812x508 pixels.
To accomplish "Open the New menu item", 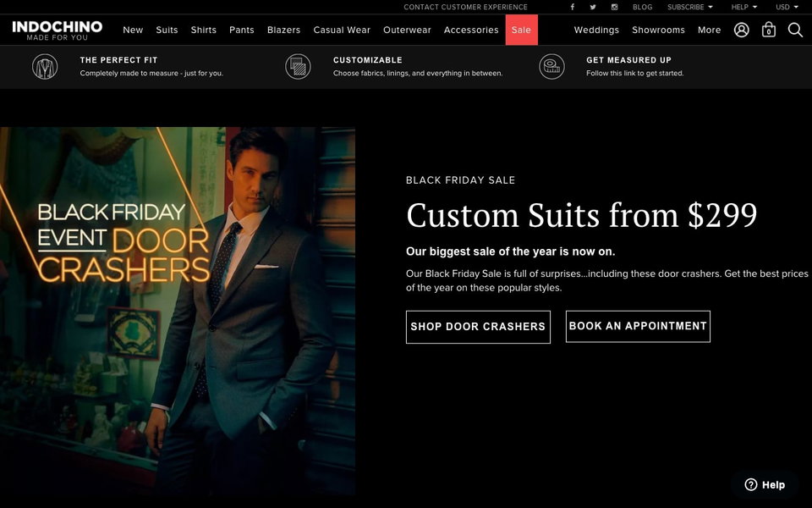I will [133, 30].
